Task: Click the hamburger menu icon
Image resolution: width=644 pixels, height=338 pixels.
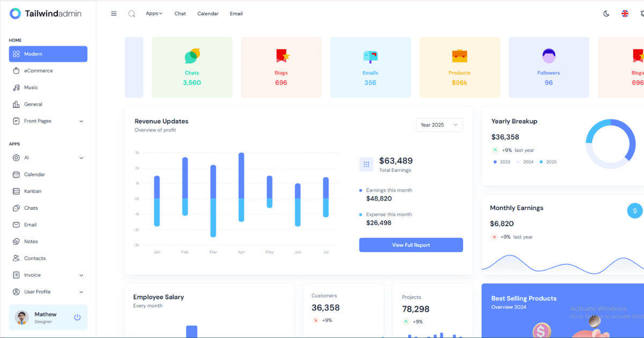Action: [x=114, y=14]
